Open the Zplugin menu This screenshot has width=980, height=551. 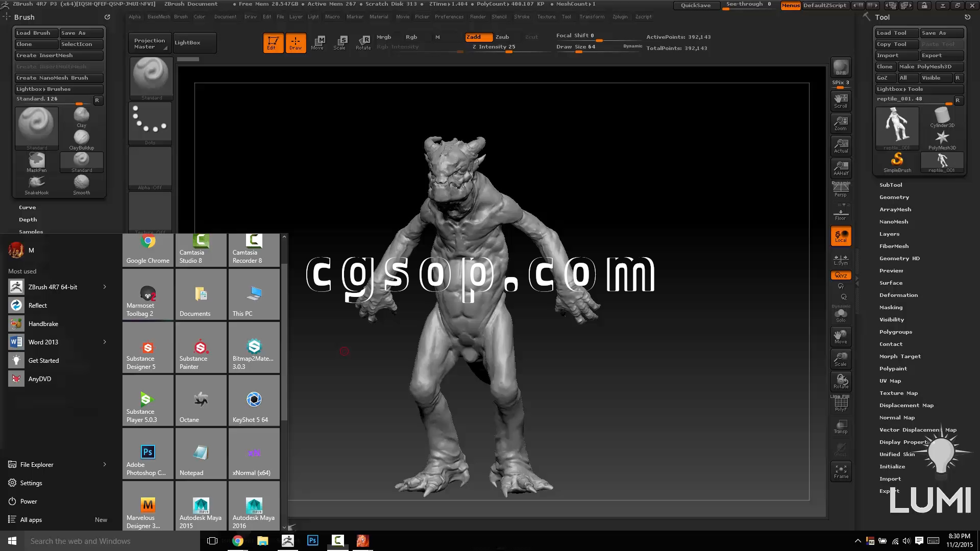pos(620,17)
